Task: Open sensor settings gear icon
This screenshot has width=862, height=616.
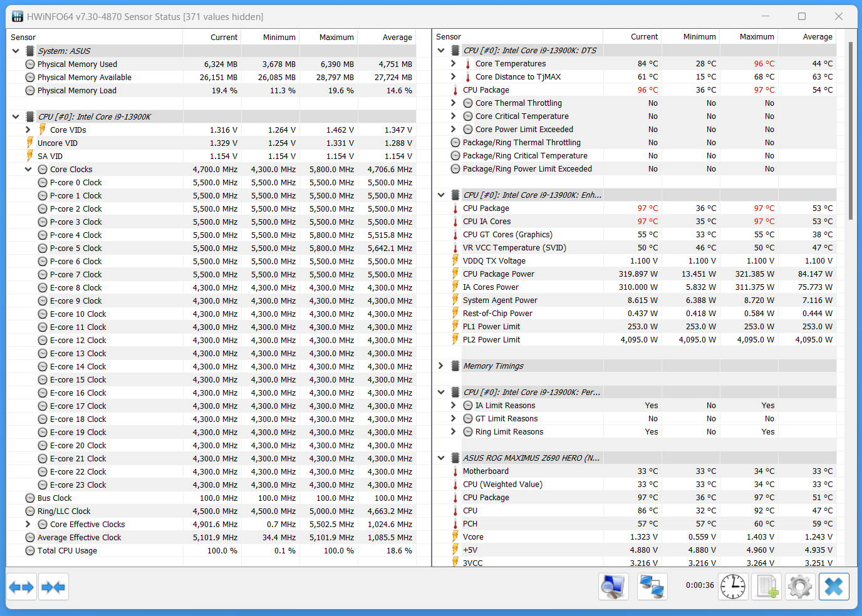Action: [x=800, y=587]
